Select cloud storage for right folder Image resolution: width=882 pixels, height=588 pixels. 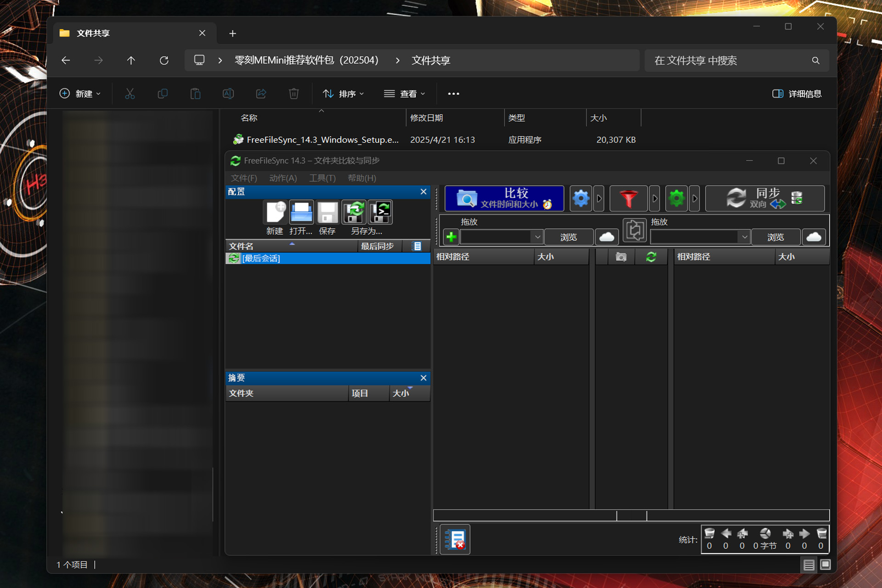coord(814,237)
